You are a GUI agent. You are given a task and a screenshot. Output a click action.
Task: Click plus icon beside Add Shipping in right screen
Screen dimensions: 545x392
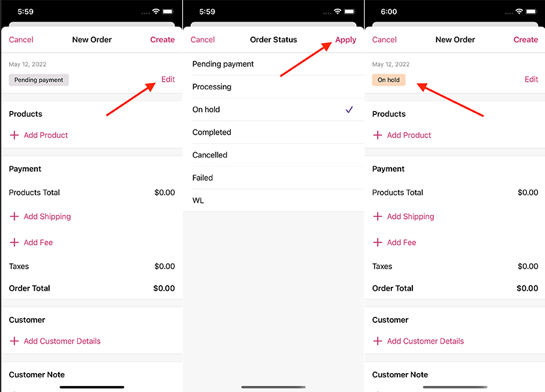[x=378, y=216]
